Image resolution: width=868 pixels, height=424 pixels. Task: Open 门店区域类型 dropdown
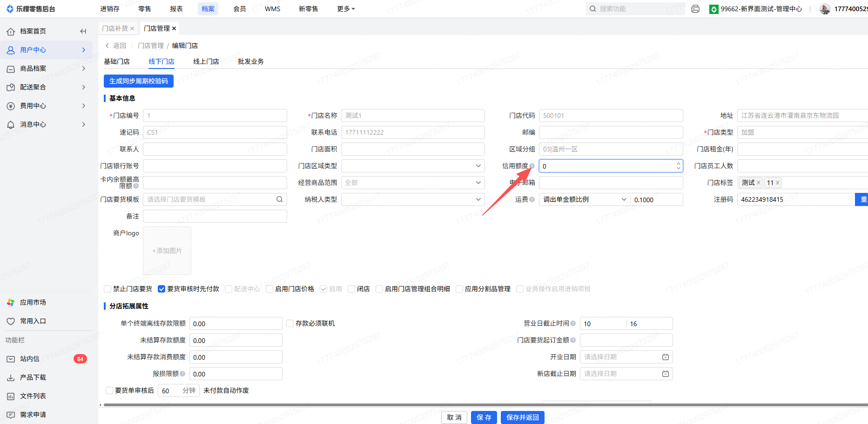point(413,166)
